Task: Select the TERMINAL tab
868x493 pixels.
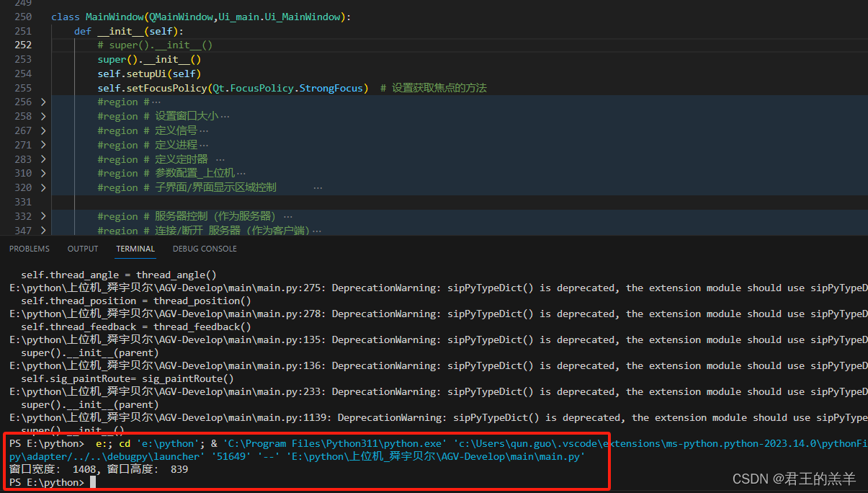Action: coord(135,248)
